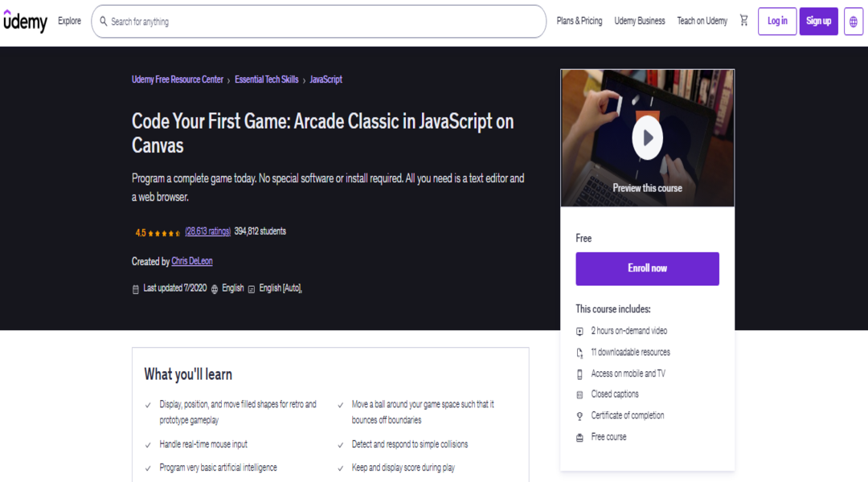Click the search magnifier icon
Screen dimensions: 868x482
click(104, 21)
